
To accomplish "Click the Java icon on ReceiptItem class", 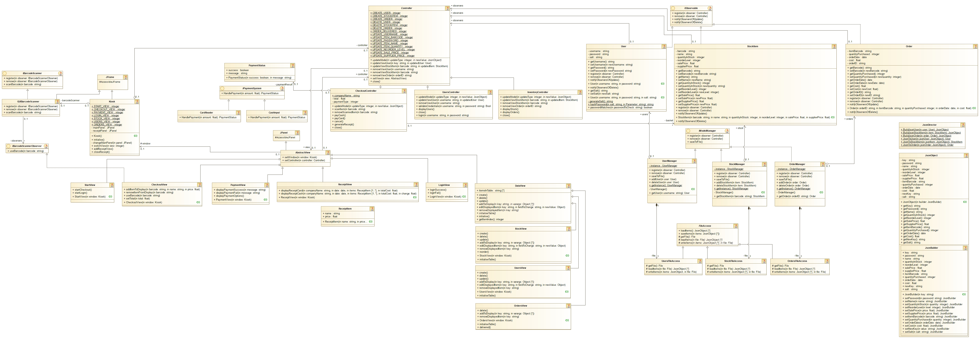I will (372, 209).
